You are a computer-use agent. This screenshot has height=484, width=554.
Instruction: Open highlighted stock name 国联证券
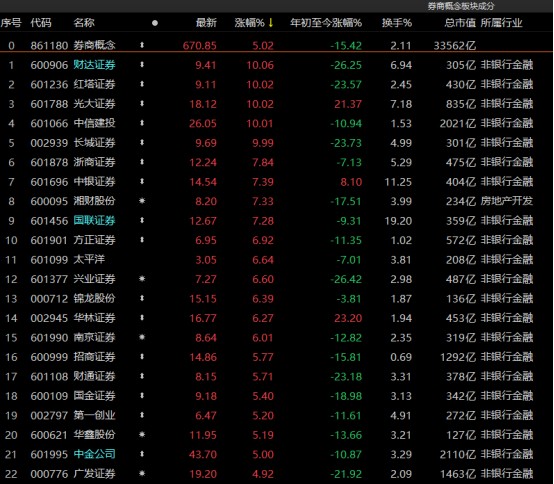[x=94, y=220]
